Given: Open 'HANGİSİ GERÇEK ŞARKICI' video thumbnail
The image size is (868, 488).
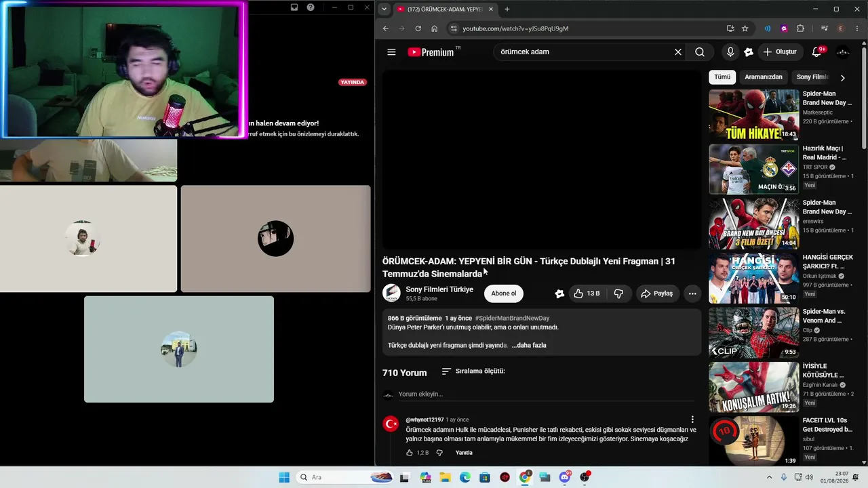Looking at the screenshot, I should pyautogui.click(x=754, y=278).
